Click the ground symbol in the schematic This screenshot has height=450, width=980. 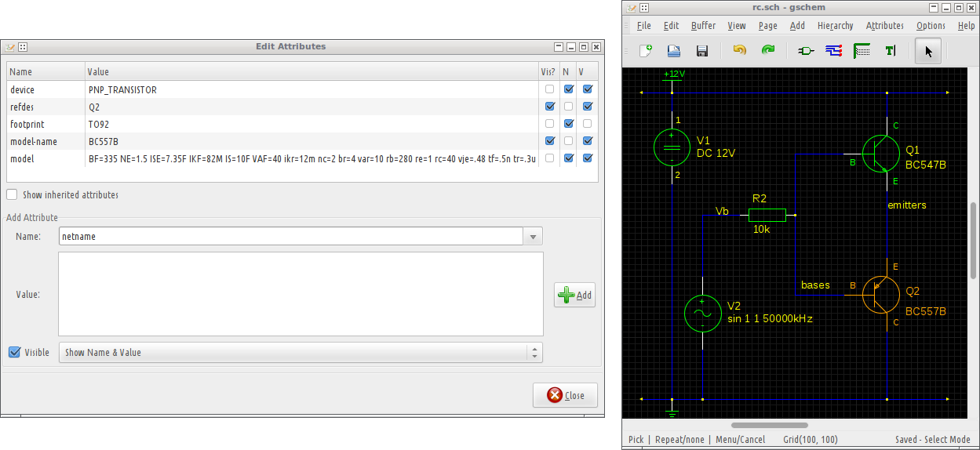(x=672, y=412)
